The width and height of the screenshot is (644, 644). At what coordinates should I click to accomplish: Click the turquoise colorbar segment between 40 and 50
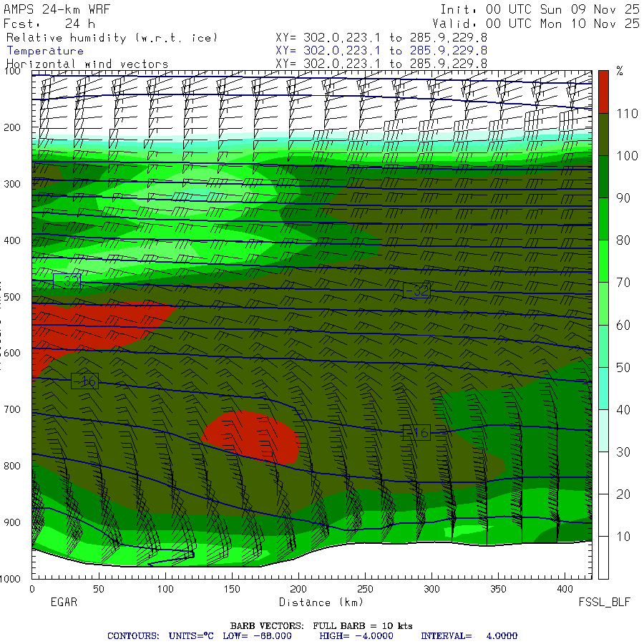pos(603,388)
